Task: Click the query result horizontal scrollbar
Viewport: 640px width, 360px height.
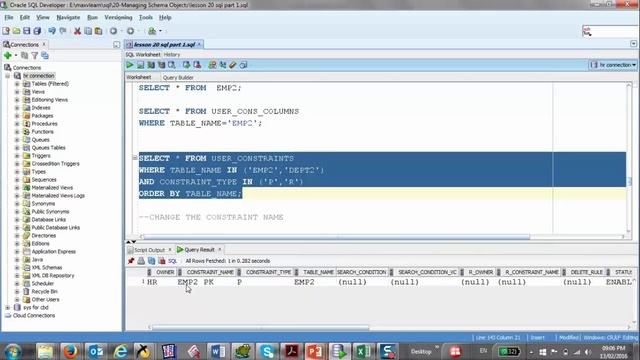Action: 260,327
